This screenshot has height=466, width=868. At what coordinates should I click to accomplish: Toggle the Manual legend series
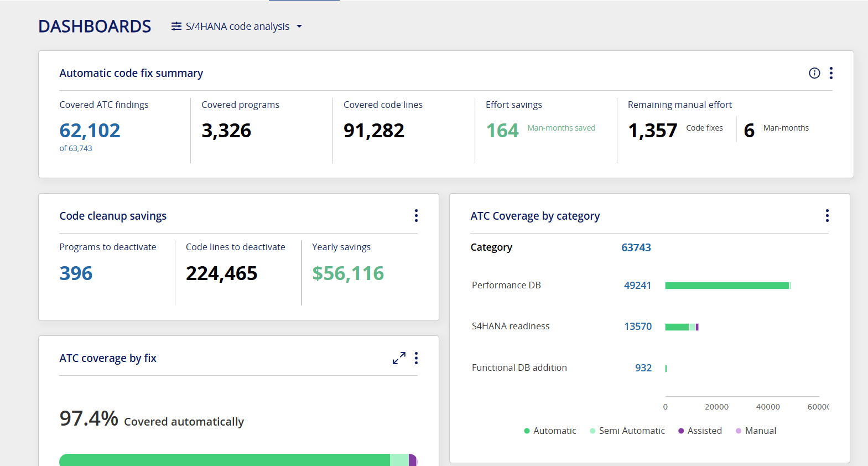756,431
